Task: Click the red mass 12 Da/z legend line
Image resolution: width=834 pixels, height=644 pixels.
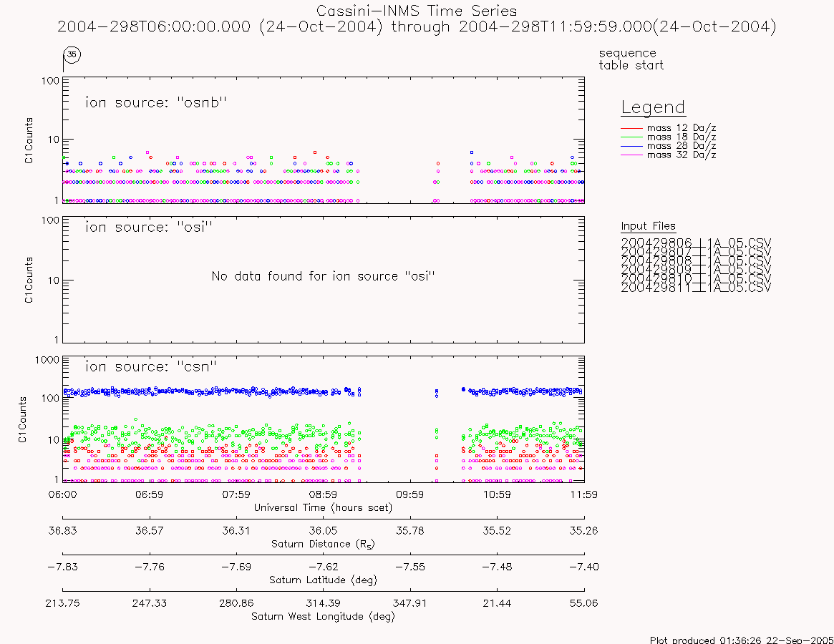Action: coord(632,128)
